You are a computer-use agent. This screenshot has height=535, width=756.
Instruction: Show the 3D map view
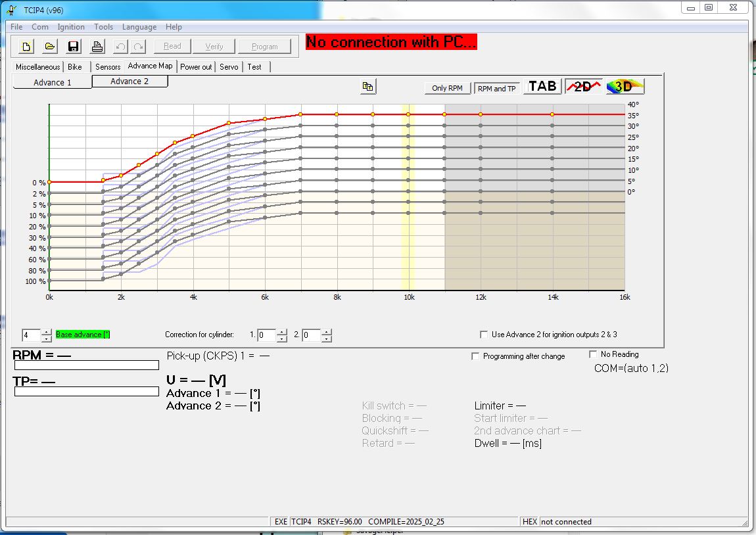(624, 86)
